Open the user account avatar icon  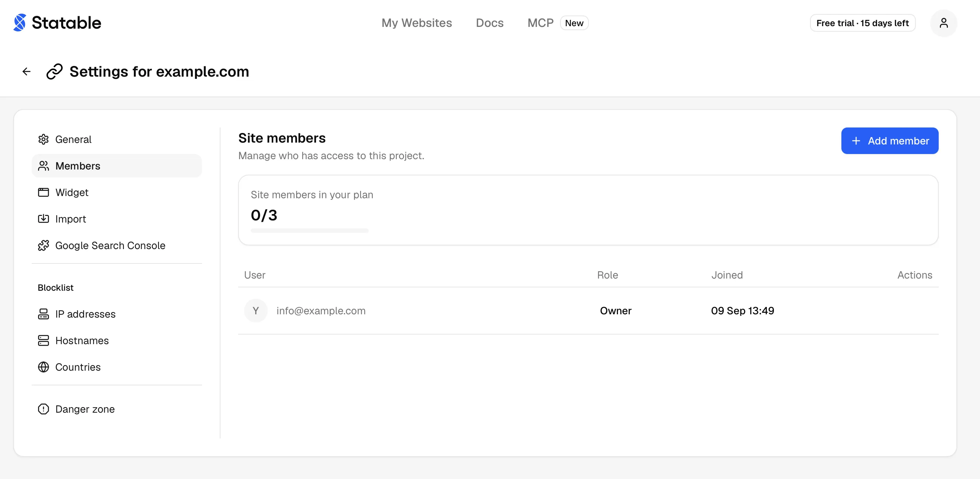(x=943, y=23)
